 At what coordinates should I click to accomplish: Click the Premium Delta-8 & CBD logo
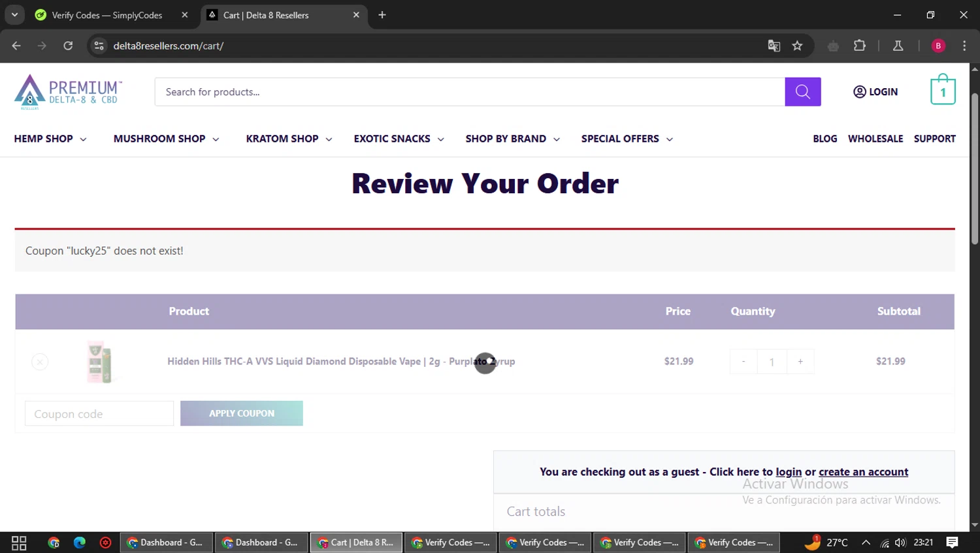[68, 92]
